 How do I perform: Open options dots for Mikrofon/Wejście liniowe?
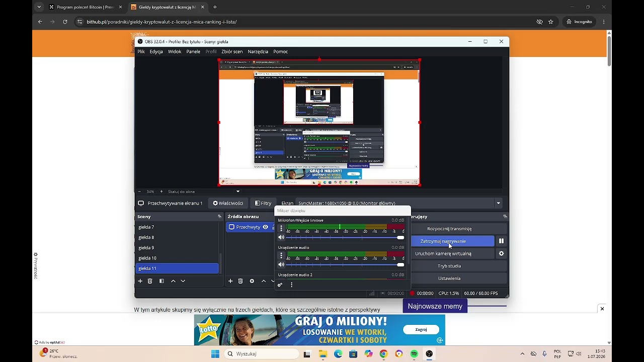[x=281, y=228]
